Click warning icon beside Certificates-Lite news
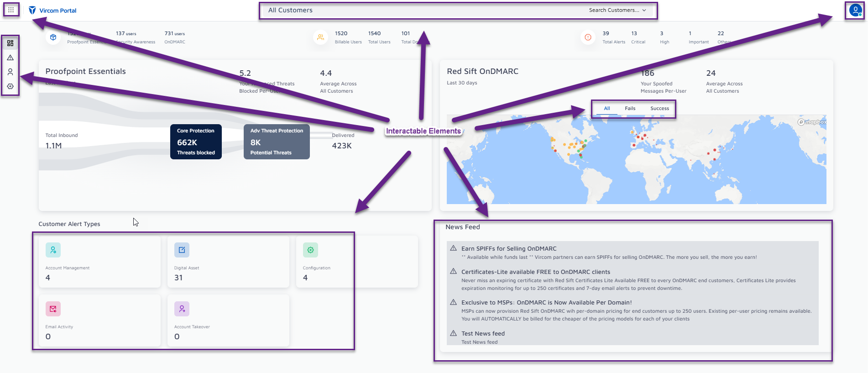Viewport: 868px width, 373px height. pos(453,271)
